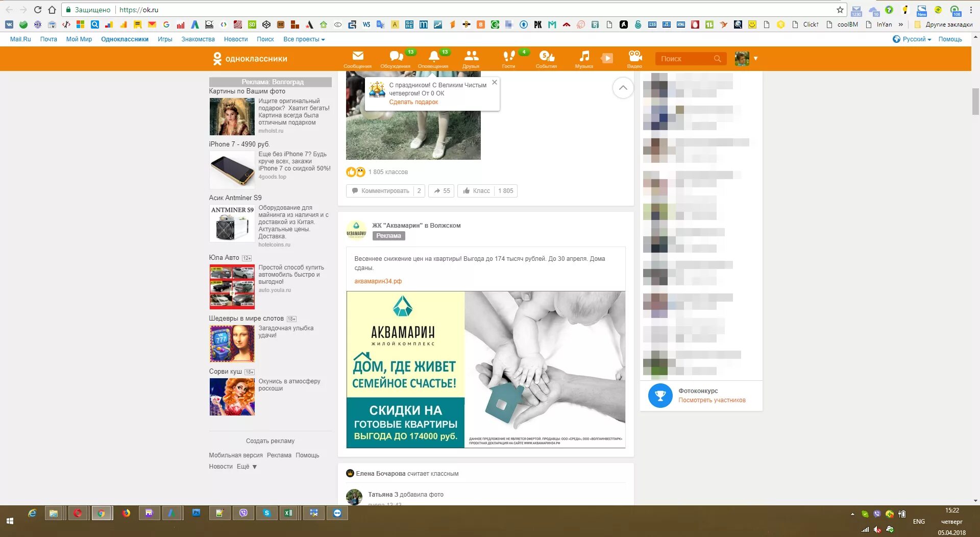This screenshot has width=980, height=537.
Task: Open the аквамарин34.рф link
Action: (x=378, y=281)
